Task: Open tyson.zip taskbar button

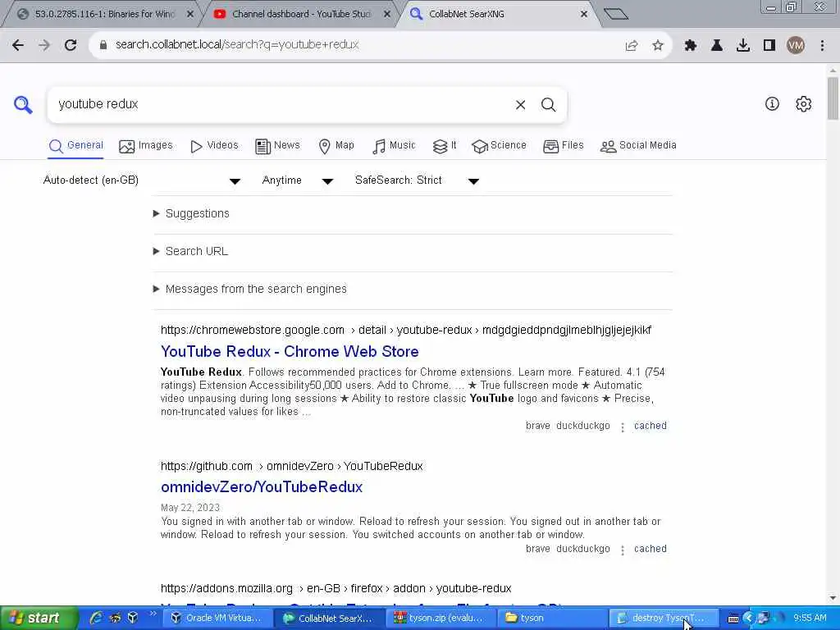Action: click(440, 619)
